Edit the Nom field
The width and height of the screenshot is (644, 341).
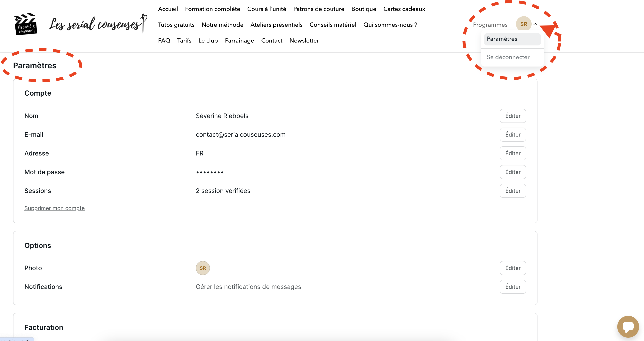(x=513, y=116)
